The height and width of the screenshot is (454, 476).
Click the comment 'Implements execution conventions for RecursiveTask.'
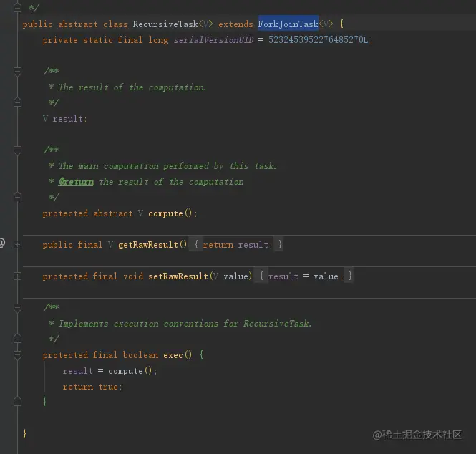[x=185, y=324]
